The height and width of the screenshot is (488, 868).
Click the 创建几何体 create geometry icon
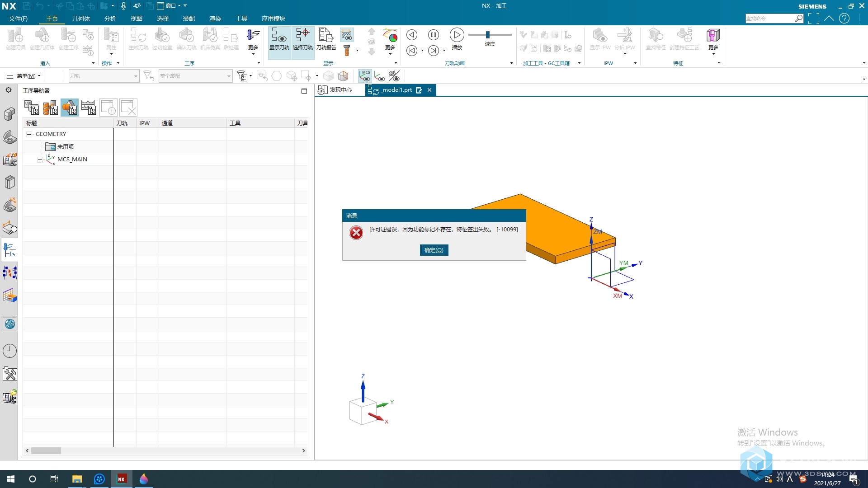tap(42, 39)
